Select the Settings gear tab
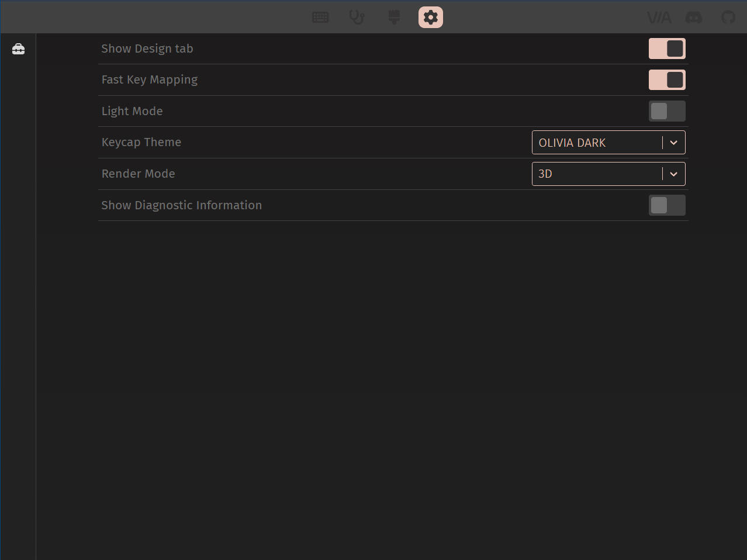 point(431,18)
